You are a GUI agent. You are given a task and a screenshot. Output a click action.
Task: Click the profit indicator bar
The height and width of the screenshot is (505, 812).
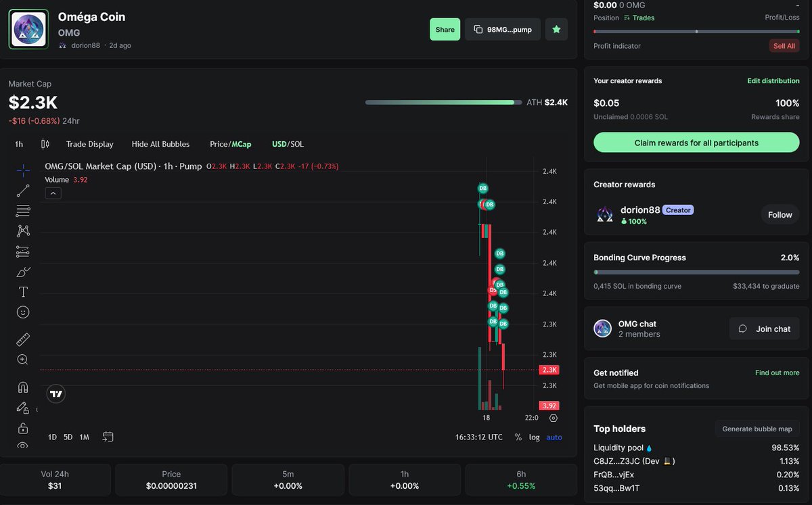pyautogui.click(x=696, y=31)
